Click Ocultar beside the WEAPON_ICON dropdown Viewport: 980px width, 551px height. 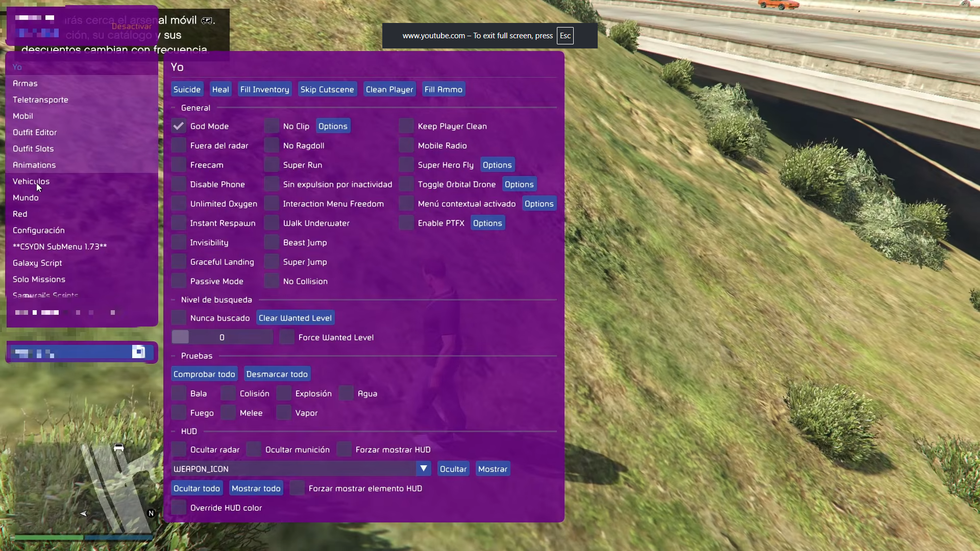click(453, 469)
